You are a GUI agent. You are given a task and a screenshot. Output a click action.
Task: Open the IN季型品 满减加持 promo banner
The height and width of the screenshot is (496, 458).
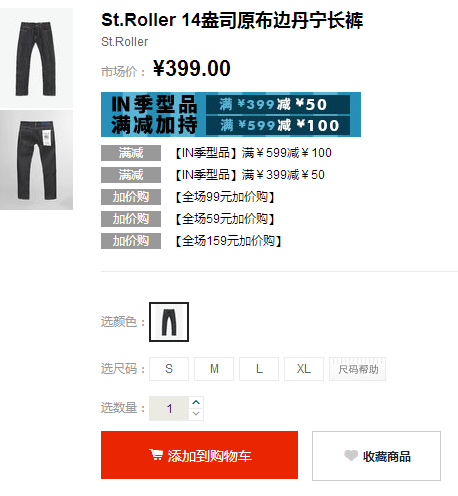(231, 114)
